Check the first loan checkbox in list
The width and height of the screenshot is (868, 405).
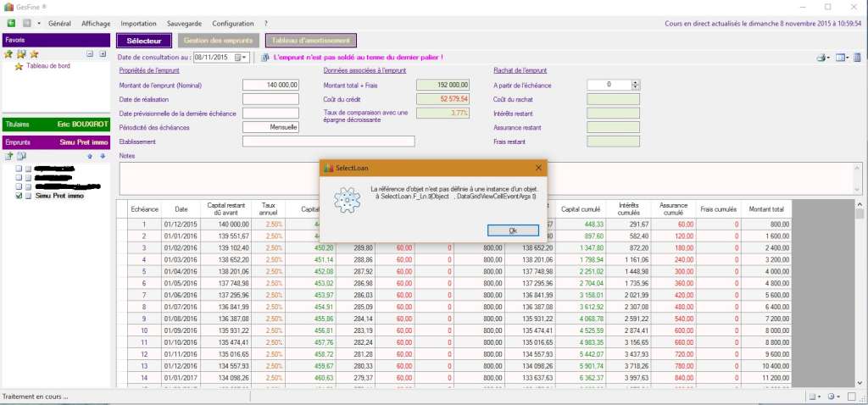point(19,169)
